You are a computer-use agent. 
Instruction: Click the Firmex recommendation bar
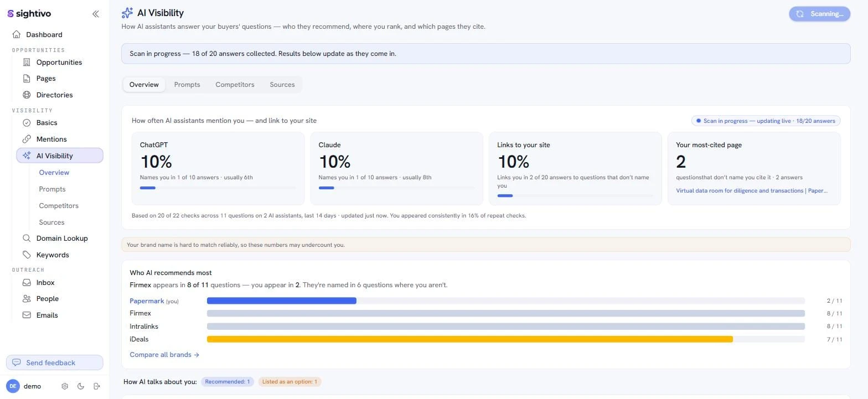[x=506, y=313]
